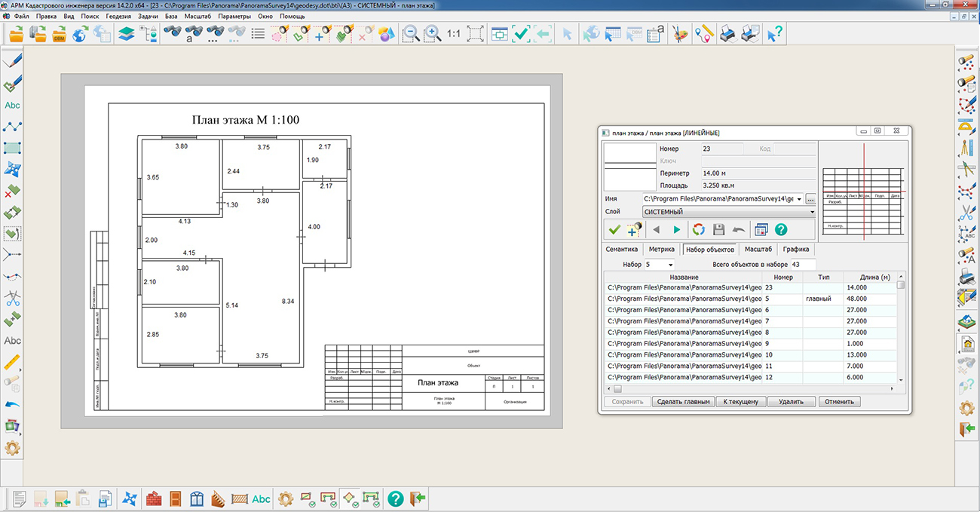Screen dimensions: 980x512
Task: Click the Сделать главным button
Action: tap(682, 402)
